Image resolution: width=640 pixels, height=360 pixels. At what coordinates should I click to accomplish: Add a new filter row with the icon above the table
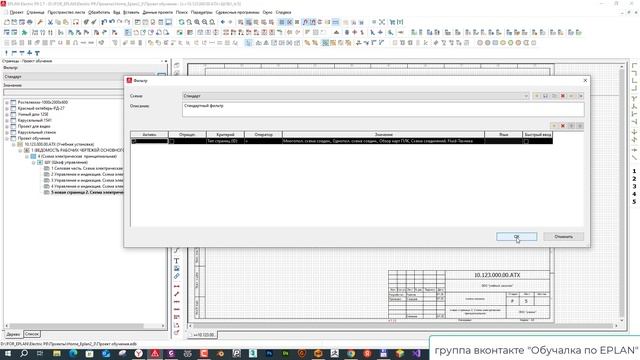pyautogui.click(x=554, y=126)
